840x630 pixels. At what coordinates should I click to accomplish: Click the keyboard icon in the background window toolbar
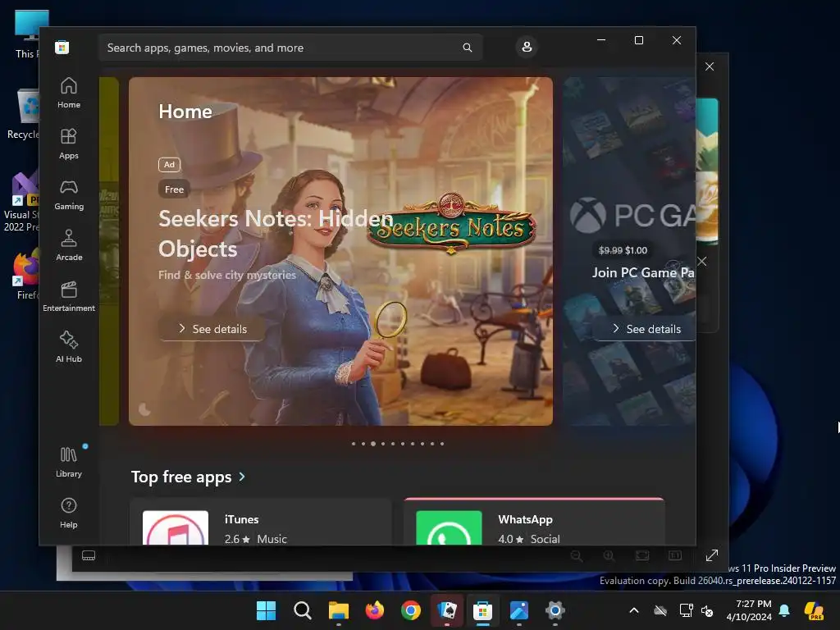(89, 555)
